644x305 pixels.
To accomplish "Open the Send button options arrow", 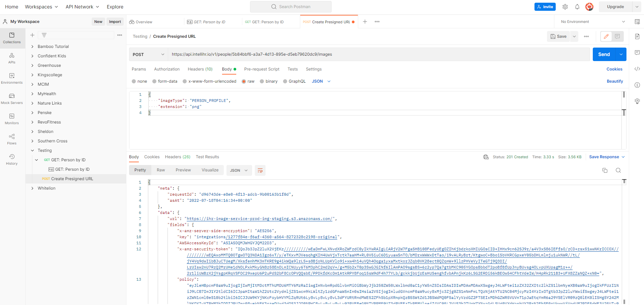I will point(621,54).
